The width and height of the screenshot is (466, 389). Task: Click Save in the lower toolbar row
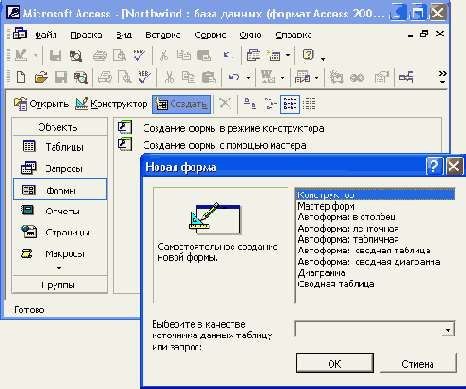point(61,78)
